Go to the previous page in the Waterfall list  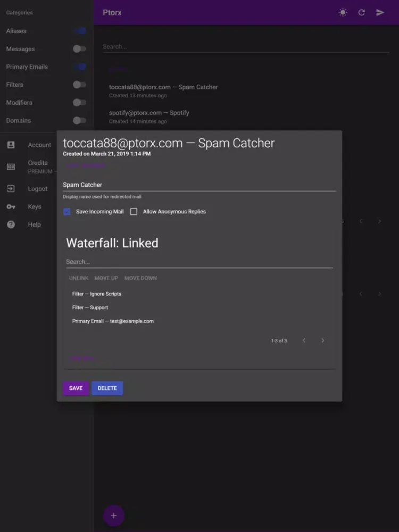point(304,340)
